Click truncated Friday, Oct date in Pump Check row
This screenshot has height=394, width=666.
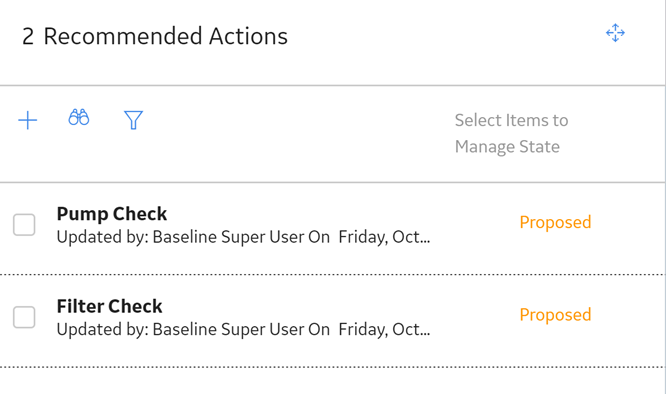(384, 237)
